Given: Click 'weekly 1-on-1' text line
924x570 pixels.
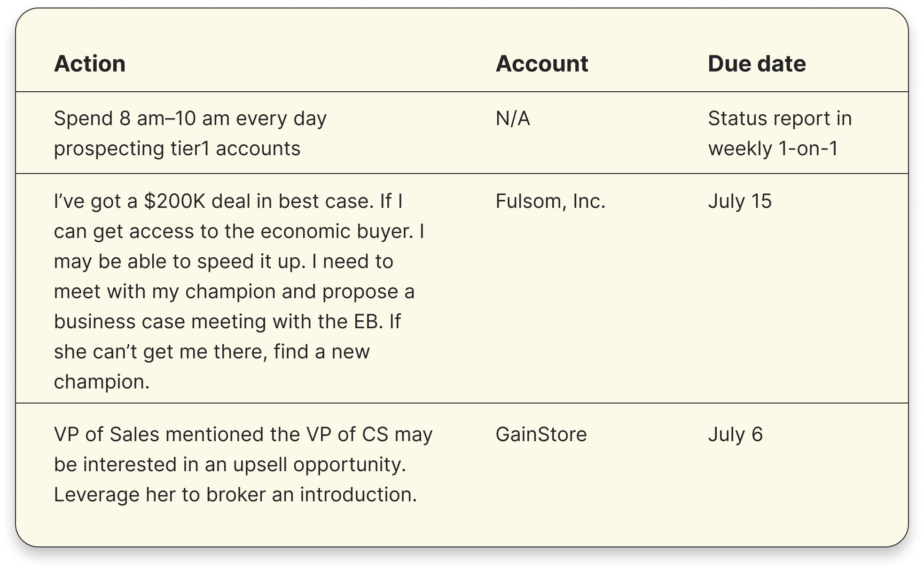Looking at the screenshot, I should (x=773, y=149).
